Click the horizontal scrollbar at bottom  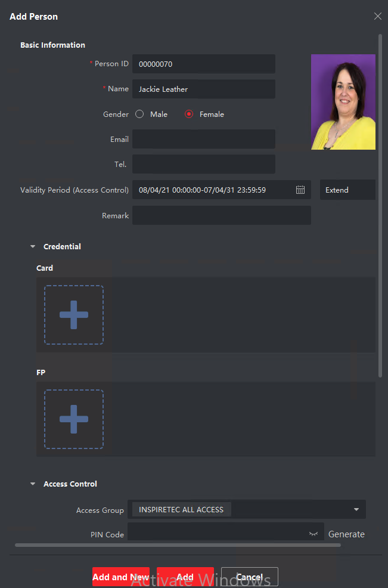point(178,544)
